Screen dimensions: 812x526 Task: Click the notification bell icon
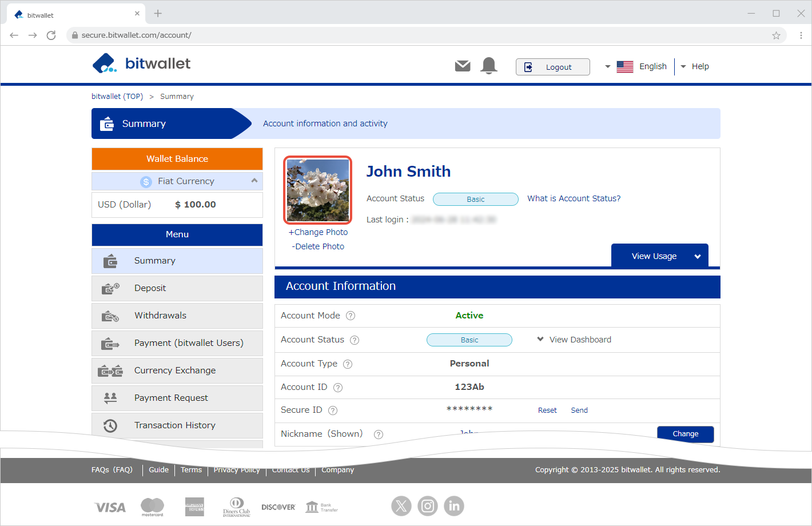[x=489, y=66]
